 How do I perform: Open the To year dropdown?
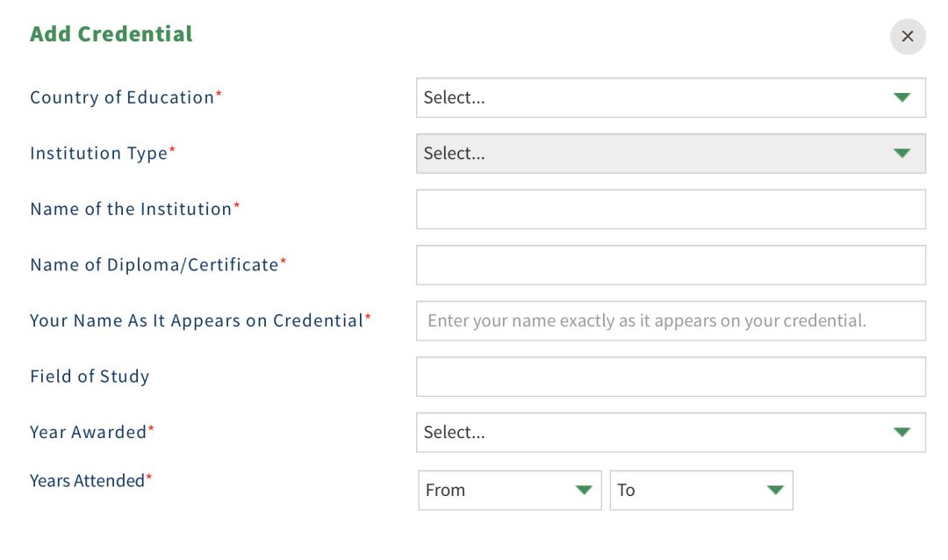click(701, 490)
